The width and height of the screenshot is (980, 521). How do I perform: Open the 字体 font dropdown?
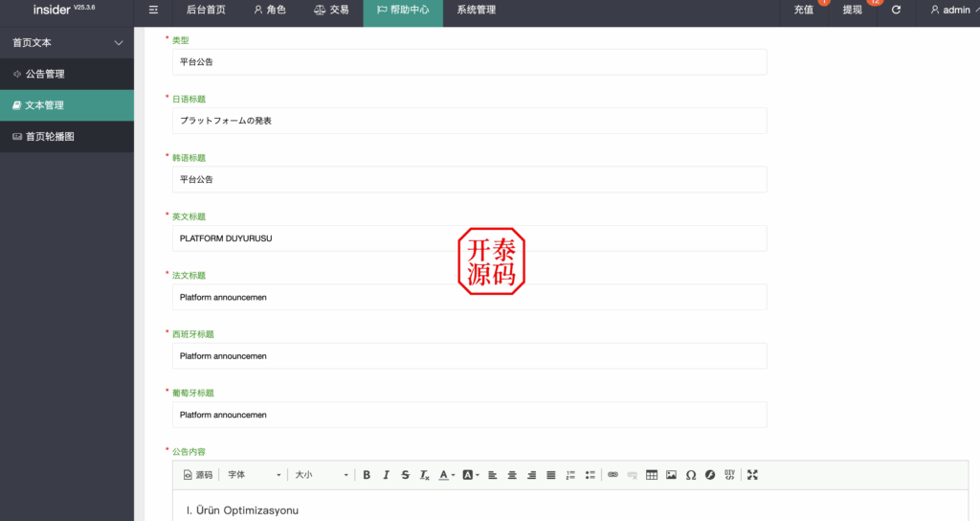254,475
